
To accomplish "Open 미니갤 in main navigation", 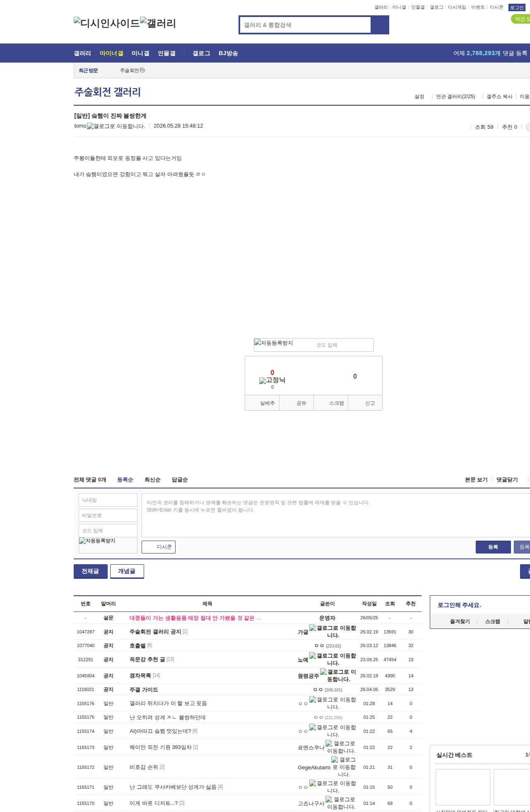I will click(x=140, y=53).
